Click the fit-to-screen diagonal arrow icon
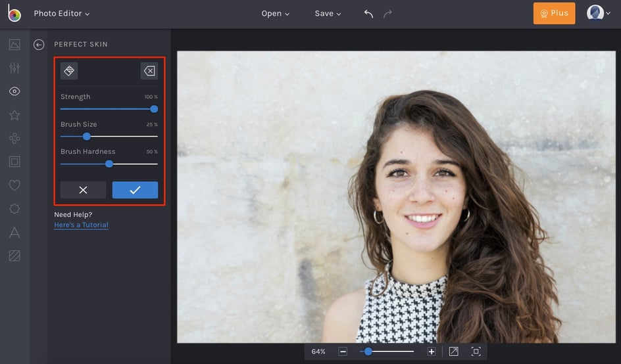 [453, 352]
